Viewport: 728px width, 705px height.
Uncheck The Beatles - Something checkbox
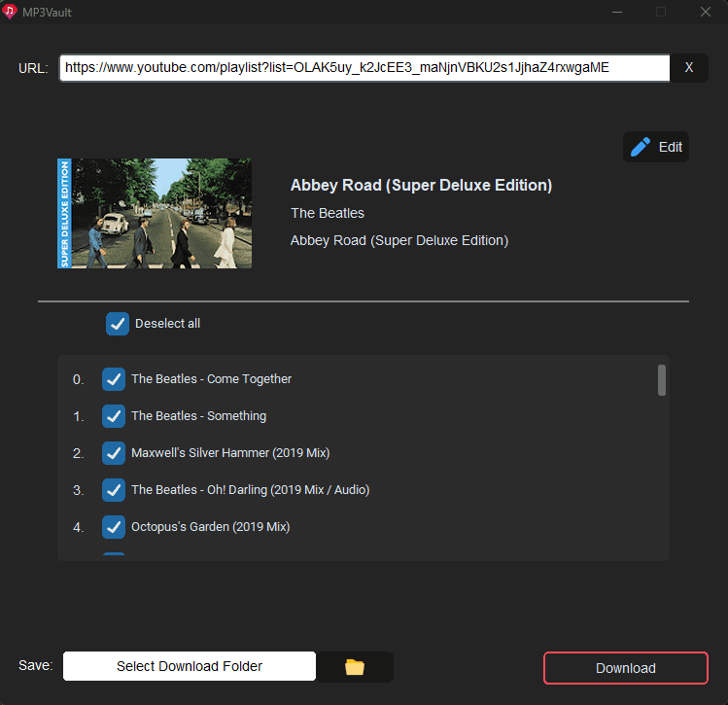pos(114,416)
